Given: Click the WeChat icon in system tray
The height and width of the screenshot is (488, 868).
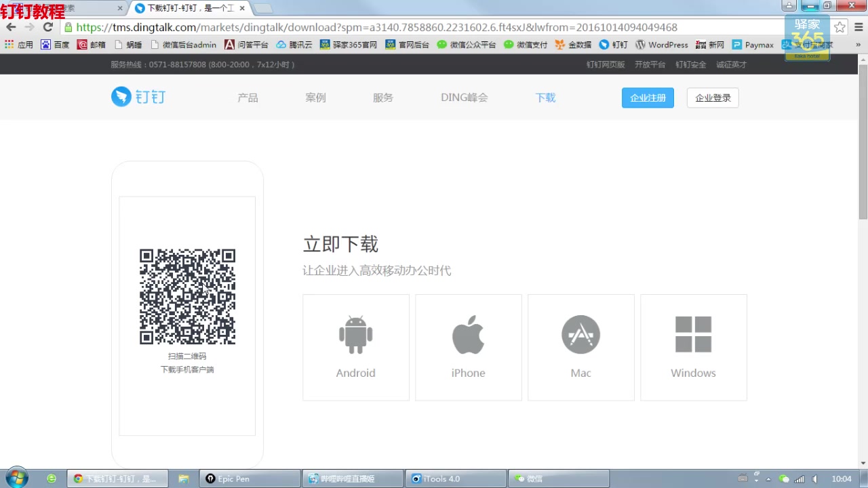Looking at the screenshot, I should click(x=784, y=479).
